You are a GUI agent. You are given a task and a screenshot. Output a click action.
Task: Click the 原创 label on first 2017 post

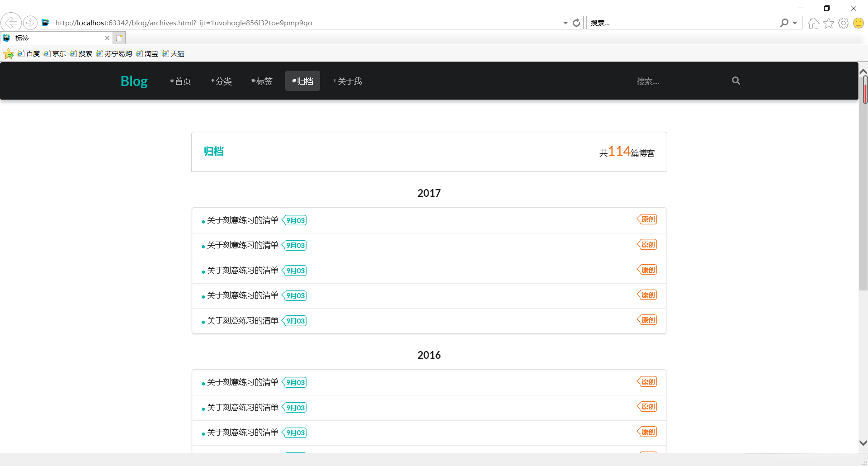647,219
